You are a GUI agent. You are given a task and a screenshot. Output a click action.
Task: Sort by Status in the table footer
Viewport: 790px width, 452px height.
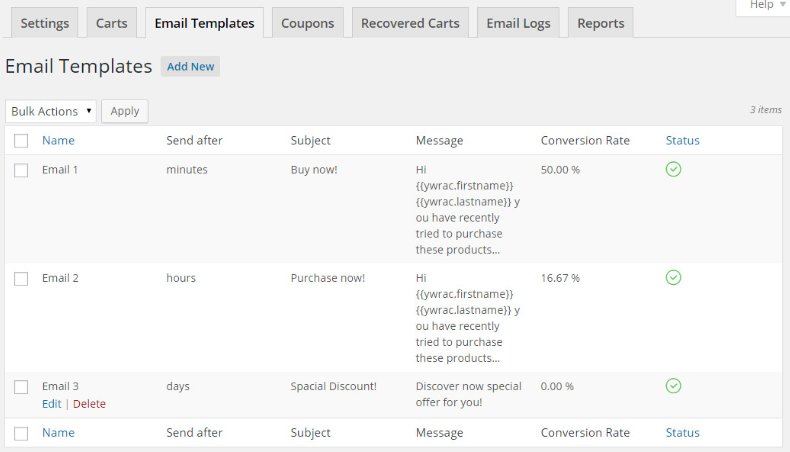coord(683,433)
